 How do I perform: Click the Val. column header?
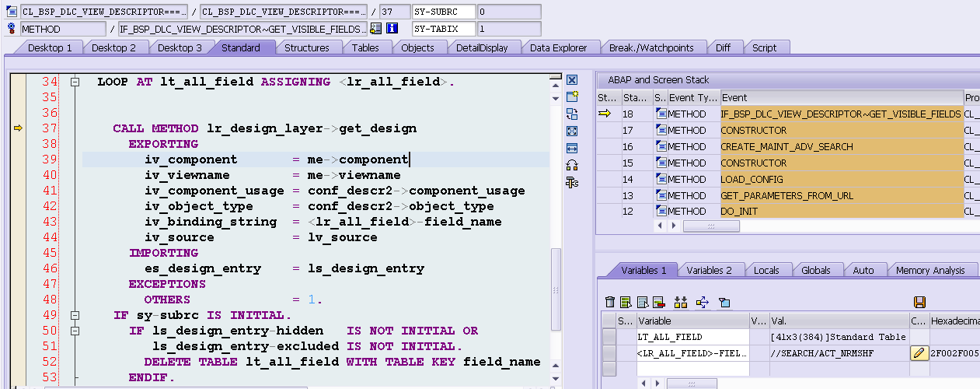click(x=839, y=321)
